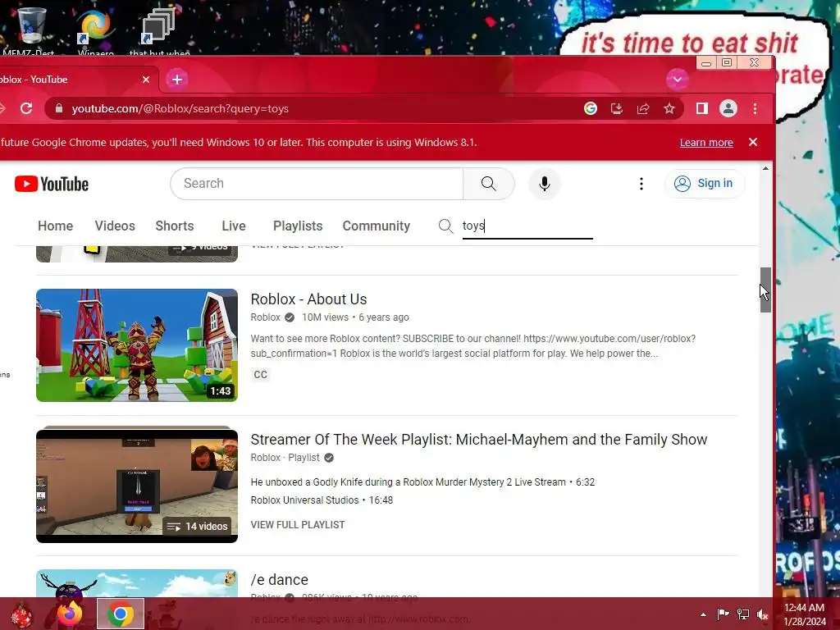Click Roblox channel name under About Us

[265, 317]
